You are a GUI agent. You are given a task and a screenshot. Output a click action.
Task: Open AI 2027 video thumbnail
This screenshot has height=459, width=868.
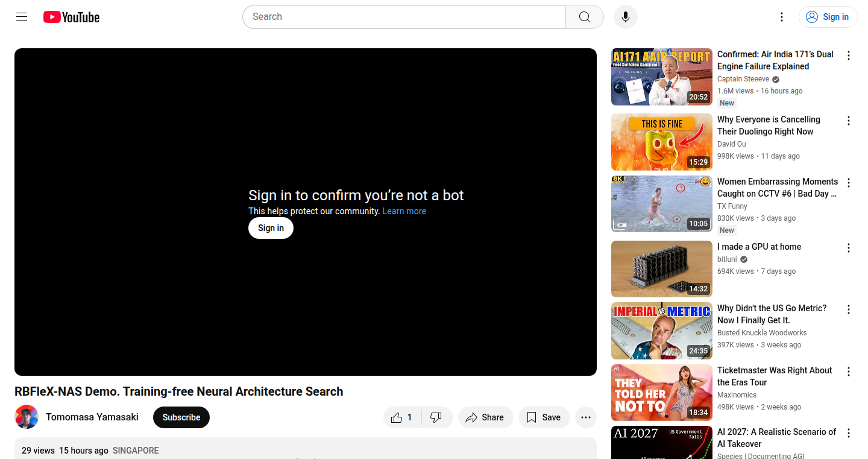662,443
